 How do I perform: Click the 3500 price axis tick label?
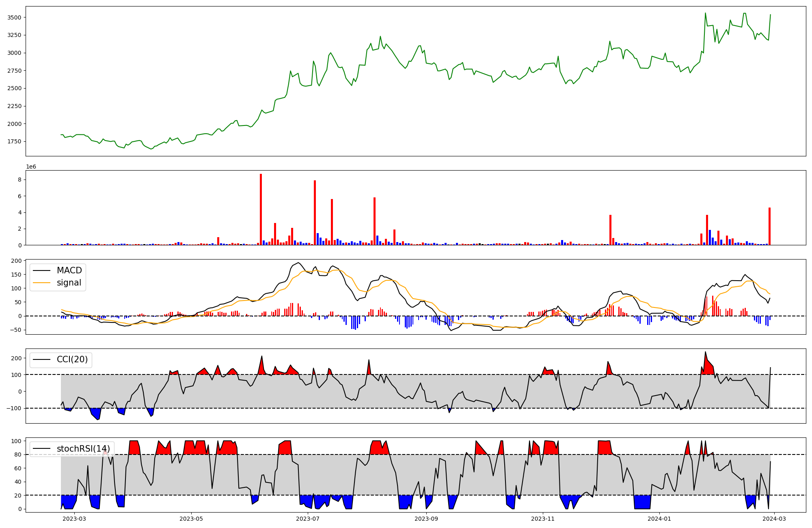[15, 17]
